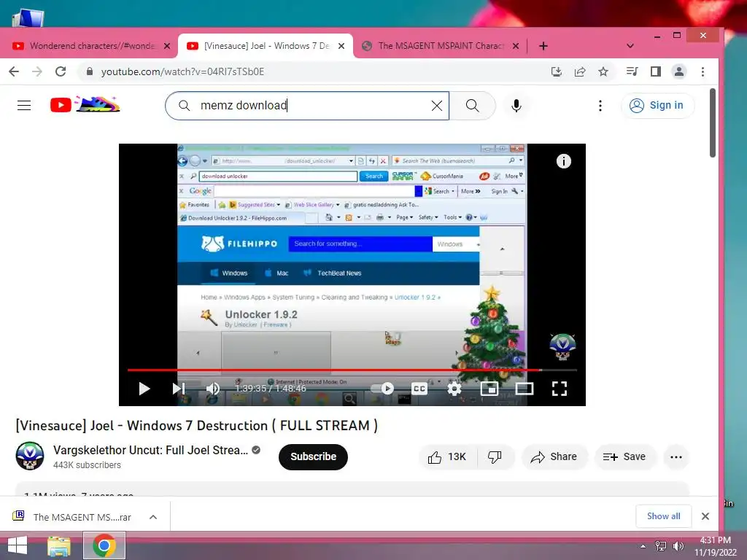
Task: Close the Wonderend characters tab
Action: (x=167, y=46)
